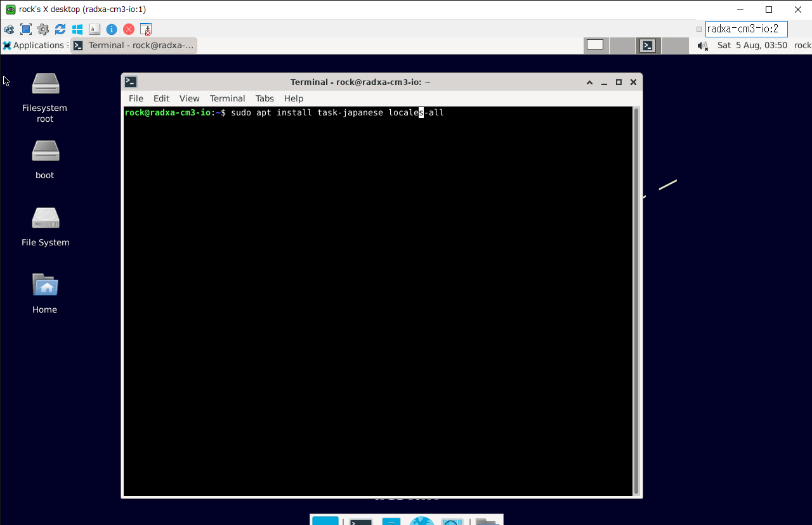Open the rock user menu in panel
The height and width of the screenshot is (525, 812).
click(x=802, y=46)
